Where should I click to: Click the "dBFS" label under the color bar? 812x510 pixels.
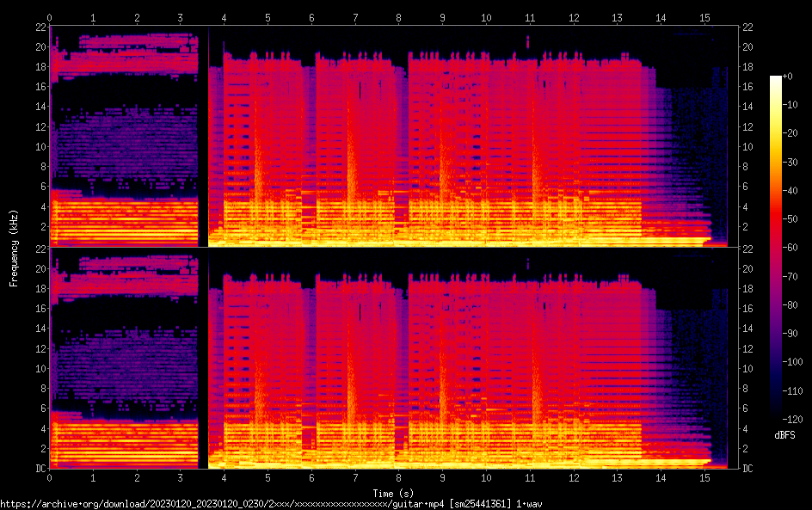(784, 435)
